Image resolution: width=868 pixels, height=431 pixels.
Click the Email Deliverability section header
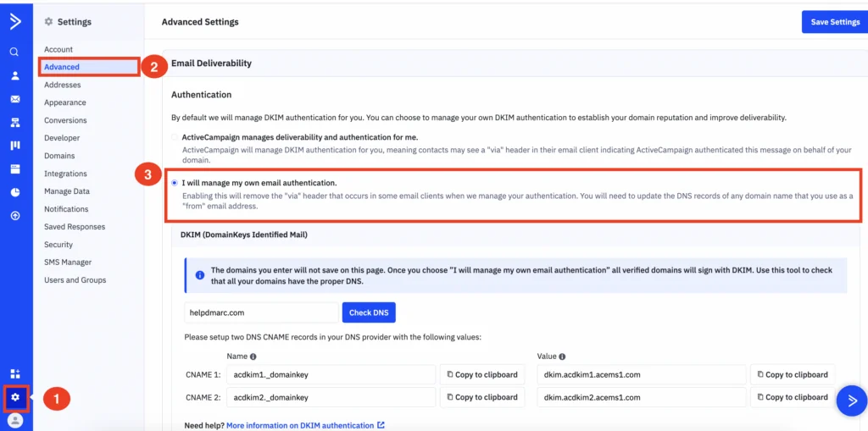point(211,64)
